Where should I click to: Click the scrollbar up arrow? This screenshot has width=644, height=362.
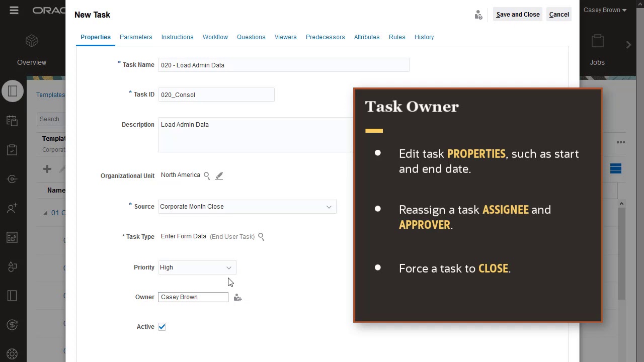pyautogui.click(x=621, y=204)
